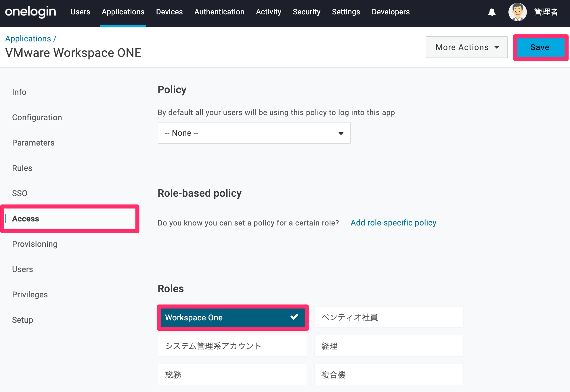Open the Activity top menu
The width and height of the screenshot is (570, 392).
[x=269, y=12]
